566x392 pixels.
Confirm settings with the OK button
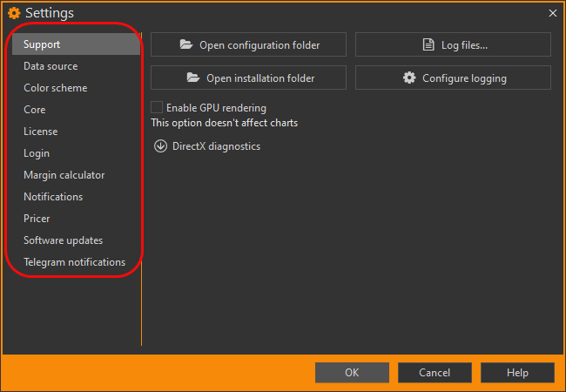tap(352, 373)
